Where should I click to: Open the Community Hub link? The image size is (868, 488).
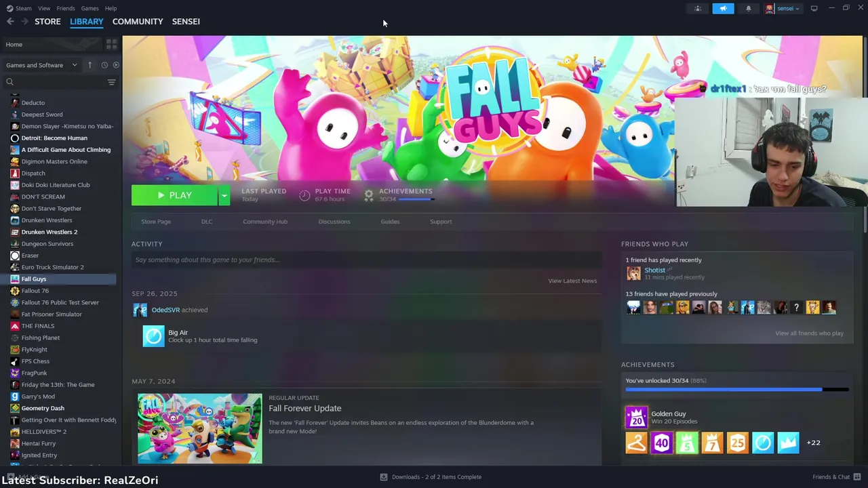point(265,222)
